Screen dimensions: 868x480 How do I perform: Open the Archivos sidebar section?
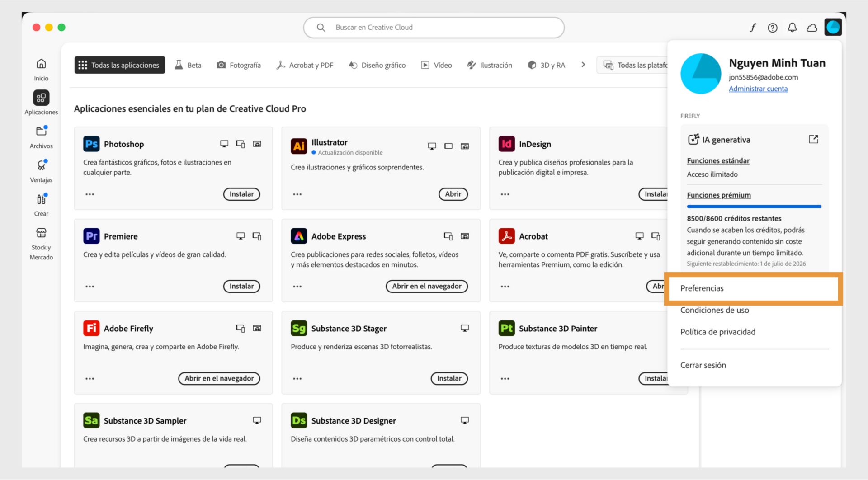[x=41, y=137]
